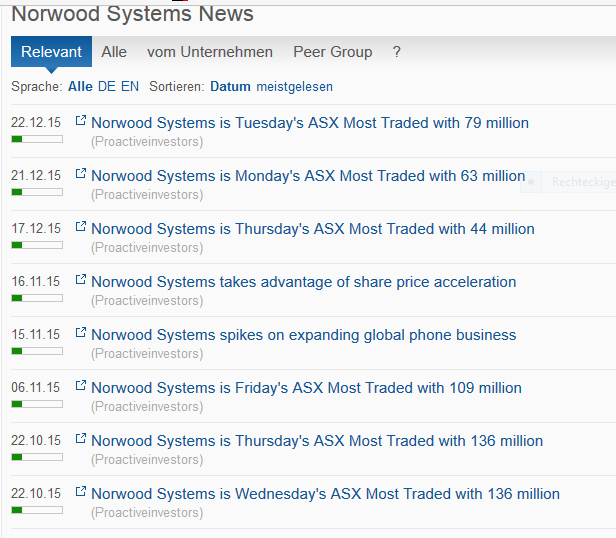Filter news language to DE

(106, 87)
